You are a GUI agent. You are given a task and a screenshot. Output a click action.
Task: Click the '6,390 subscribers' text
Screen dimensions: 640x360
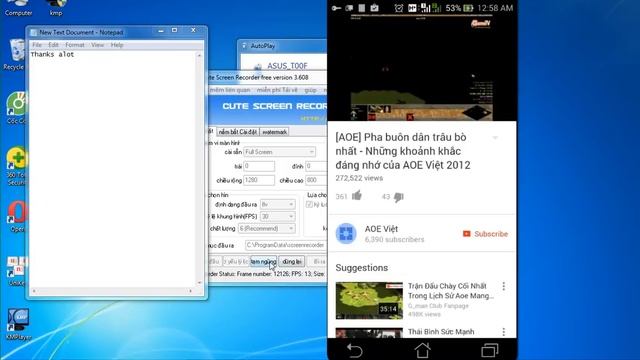(394, 240)
